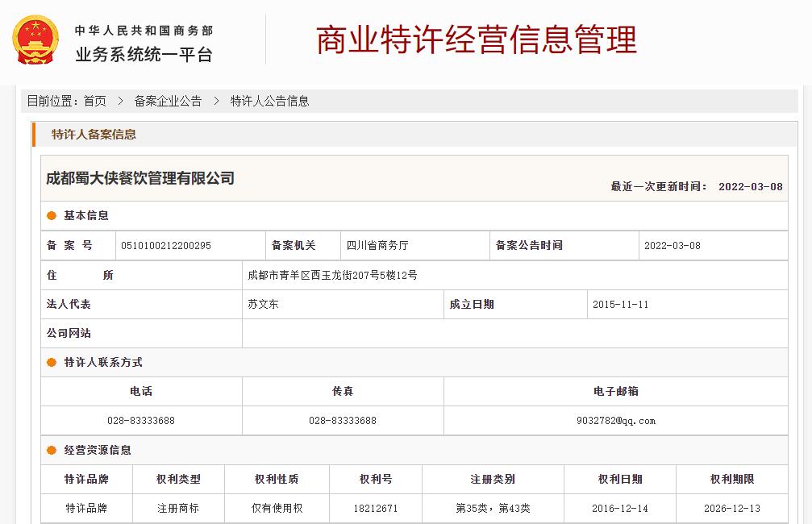
Task: Select the fax number under 传真
Action: coord(343,421)
